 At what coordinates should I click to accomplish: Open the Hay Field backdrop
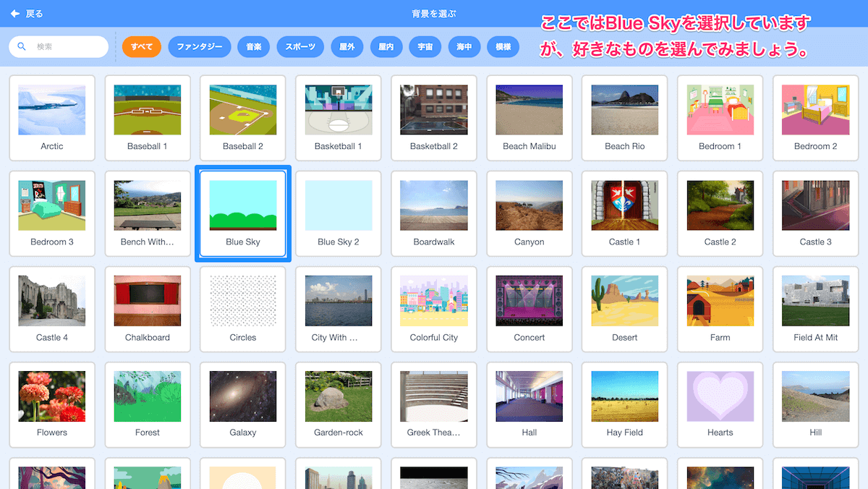tap(625, 404)
